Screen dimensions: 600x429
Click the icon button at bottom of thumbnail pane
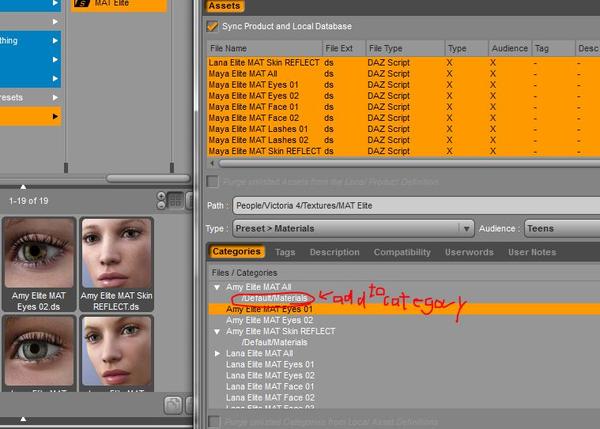(x=173, y=406)
